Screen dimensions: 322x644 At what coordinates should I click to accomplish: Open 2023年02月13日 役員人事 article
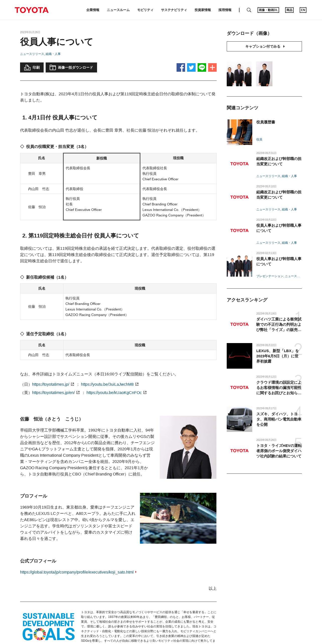[279, 261]
